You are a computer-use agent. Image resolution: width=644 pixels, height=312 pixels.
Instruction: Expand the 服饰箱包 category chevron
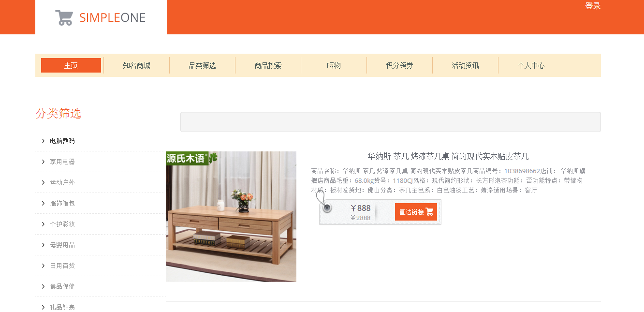(x=43, y=203)
